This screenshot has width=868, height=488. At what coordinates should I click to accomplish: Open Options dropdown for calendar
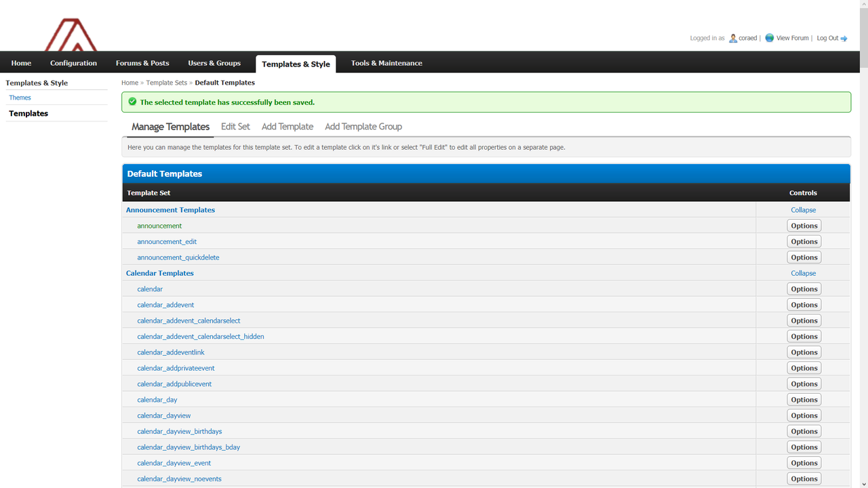tap(804, 289)
